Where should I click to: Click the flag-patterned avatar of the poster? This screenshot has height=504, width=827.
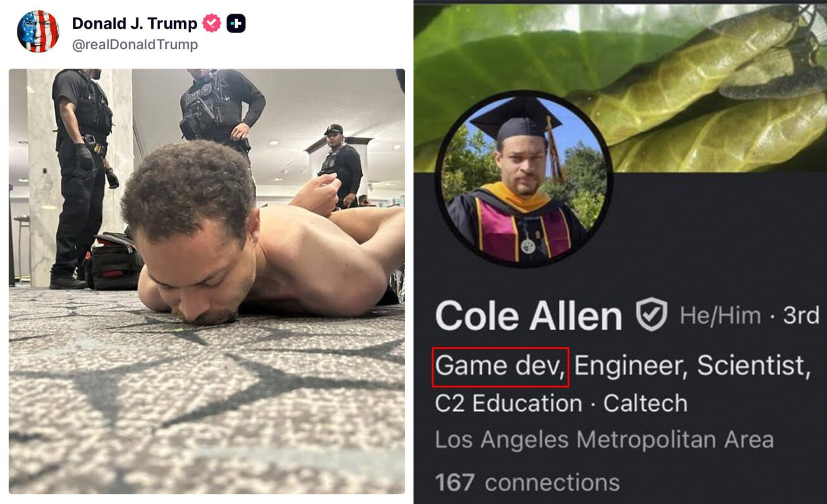(37, 31)
